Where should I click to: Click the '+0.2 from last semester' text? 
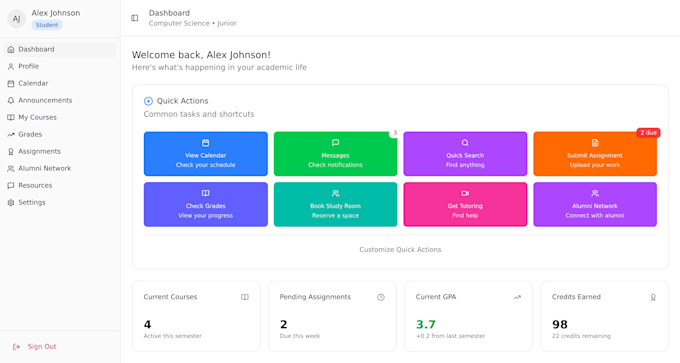point(451,336)
